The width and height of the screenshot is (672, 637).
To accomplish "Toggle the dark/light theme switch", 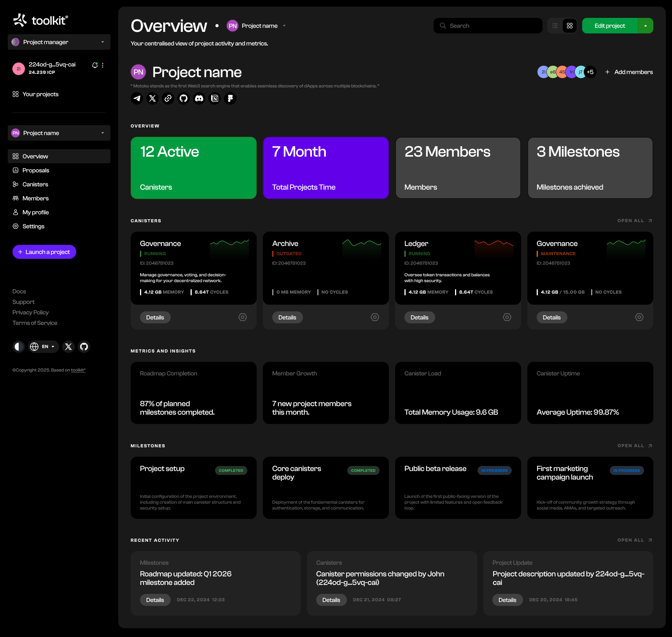I will tap(19, 347).
